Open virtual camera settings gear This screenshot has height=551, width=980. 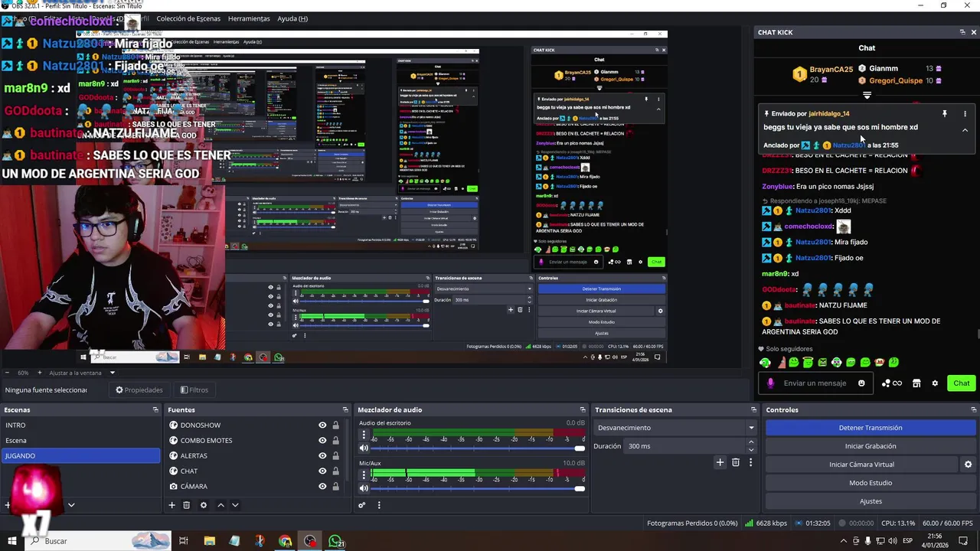[968, 465]
